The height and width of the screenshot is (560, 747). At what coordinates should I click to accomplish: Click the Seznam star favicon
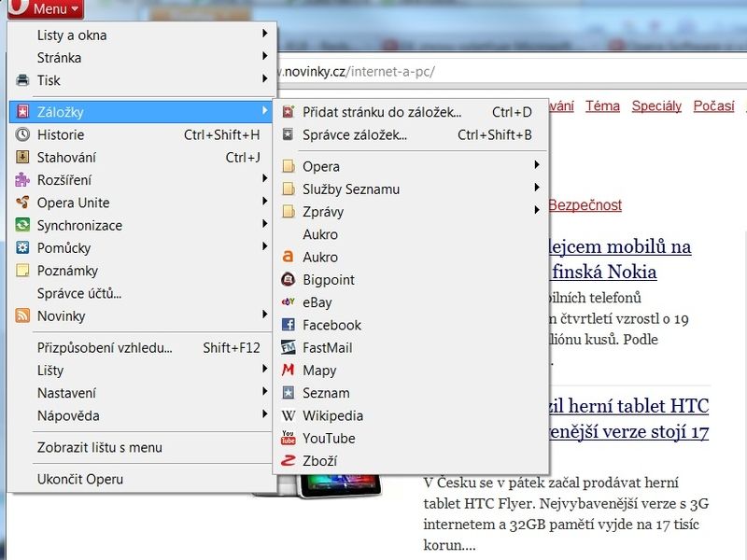click(289, 393)
